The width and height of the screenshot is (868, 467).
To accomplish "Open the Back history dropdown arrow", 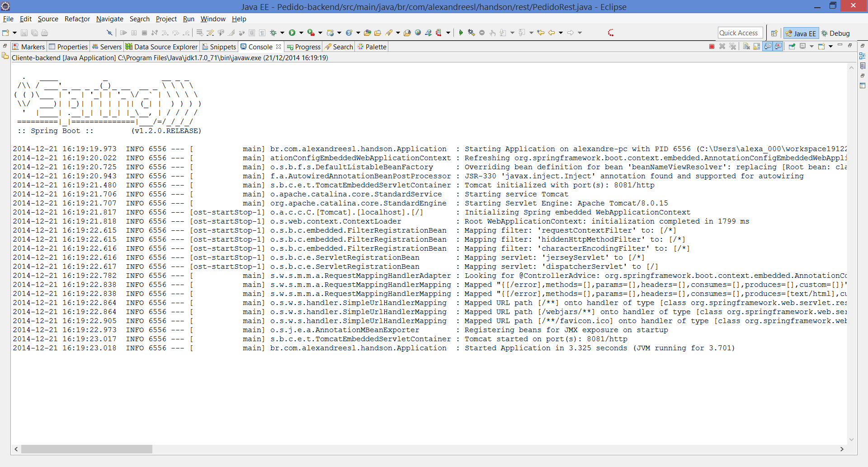I will (561, 33).
